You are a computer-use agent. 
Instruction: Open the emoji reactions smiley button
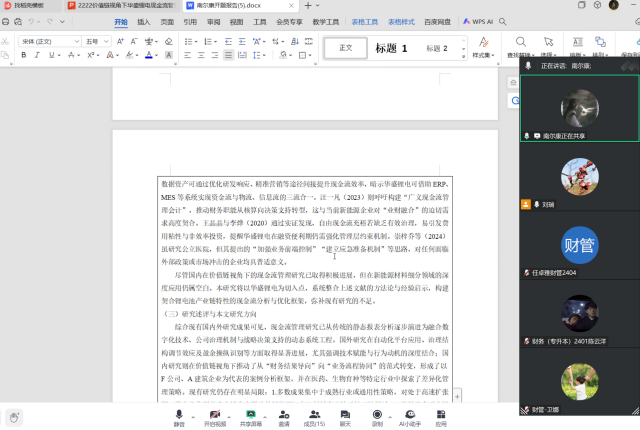point(15,417)
